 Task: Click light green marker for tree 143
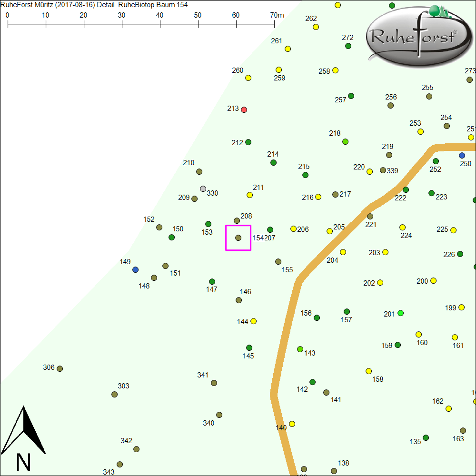click(300, 349)
